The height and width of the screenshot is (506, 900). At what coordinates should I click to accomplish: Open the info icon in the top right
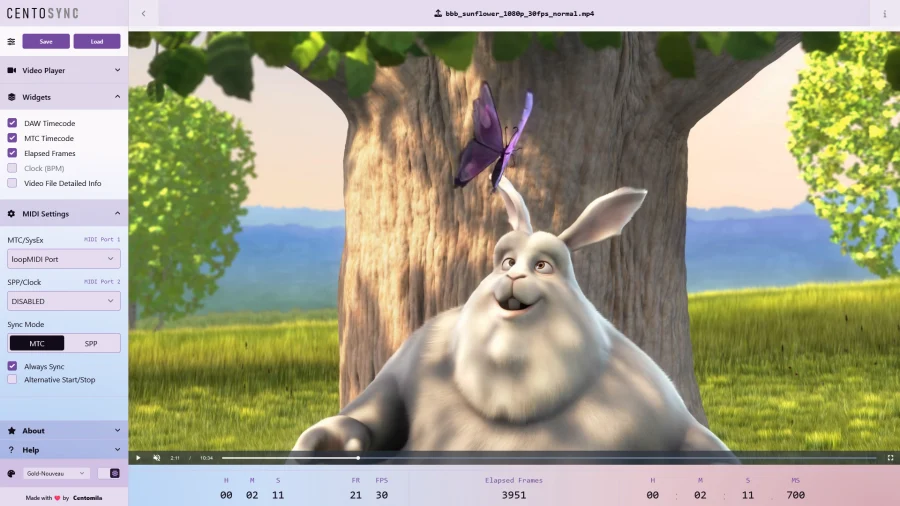point(885,14)
